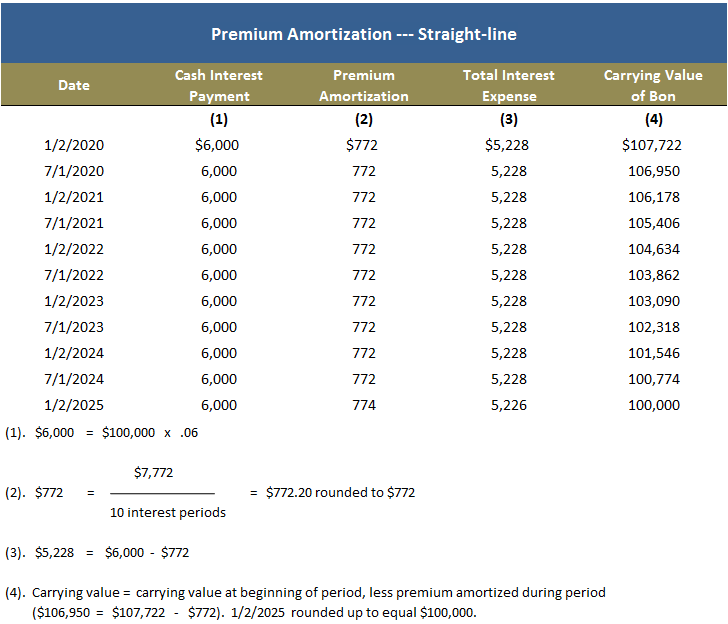Image resolution: width=728 pixels, height=624 pixels.
Task: Click the 1/2/2020 date cell
Action: point(74,145)
